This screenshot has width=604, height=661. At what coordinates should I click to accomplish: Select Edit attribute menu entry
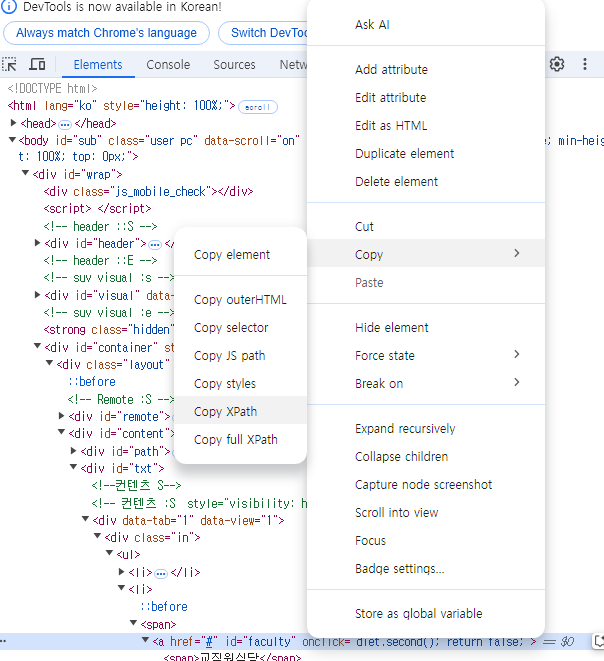(x=426, y=97)
